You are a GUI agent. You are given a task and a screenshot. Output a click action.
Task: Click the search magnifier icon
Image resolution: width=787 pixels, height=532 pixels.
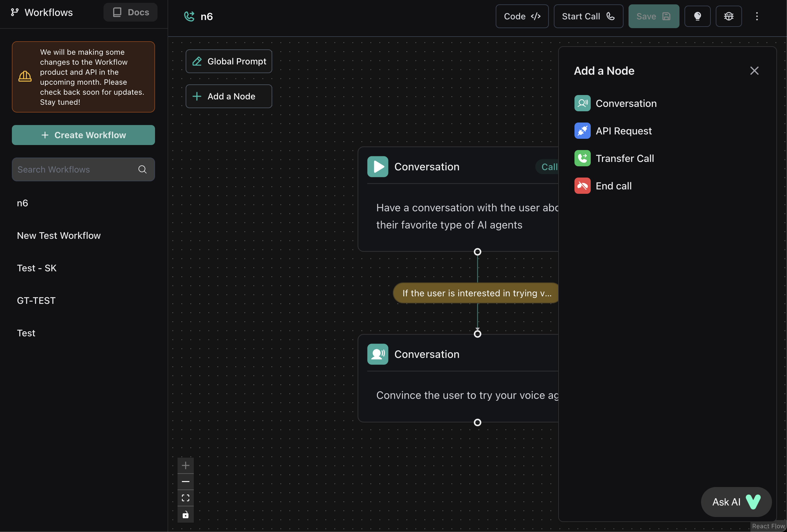point(142,169)
